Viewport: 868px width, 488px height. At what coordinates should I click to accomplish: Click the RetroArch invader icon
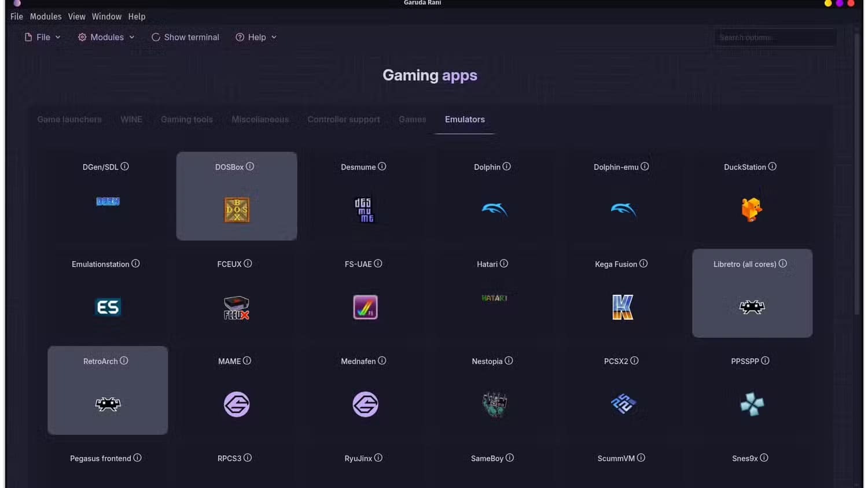tap(108, 404)
